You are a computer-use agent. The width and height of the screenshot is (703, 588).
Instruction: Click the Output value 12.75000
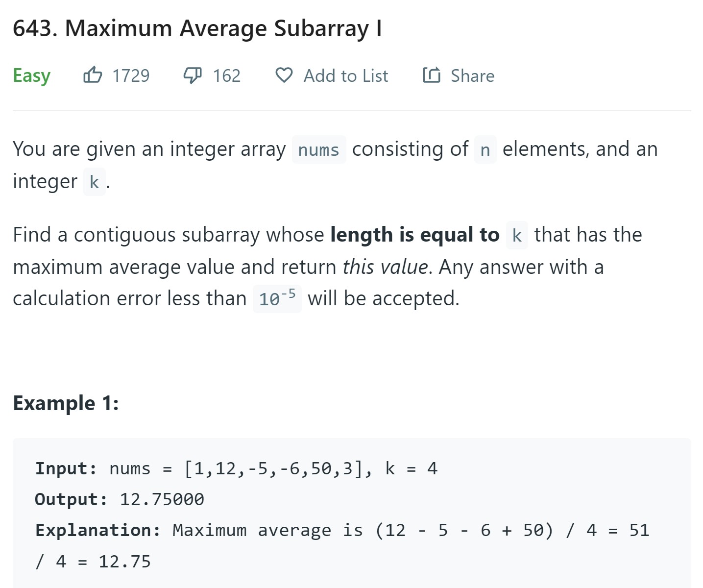click(x=162, y=499)
